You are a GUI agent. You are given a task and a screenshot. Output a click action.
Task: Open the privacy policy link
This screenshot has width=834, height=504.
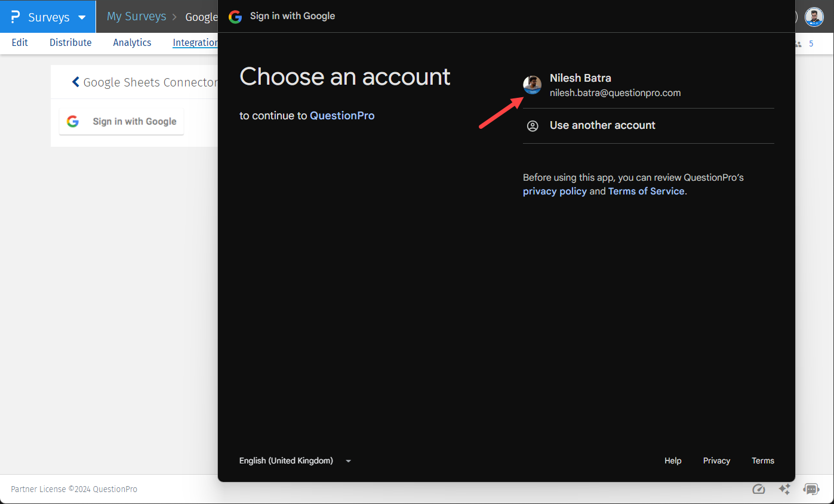point(555,191)
